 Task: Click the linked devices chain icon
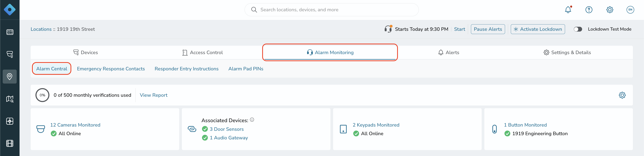point(192,129)
